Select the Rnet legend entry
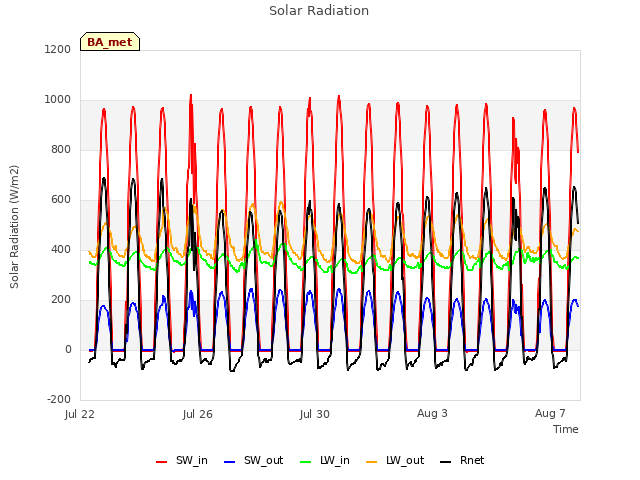Image resolution: width=640 pixels, height=480 pixels. pyautogui.click(x=462, y=460)
